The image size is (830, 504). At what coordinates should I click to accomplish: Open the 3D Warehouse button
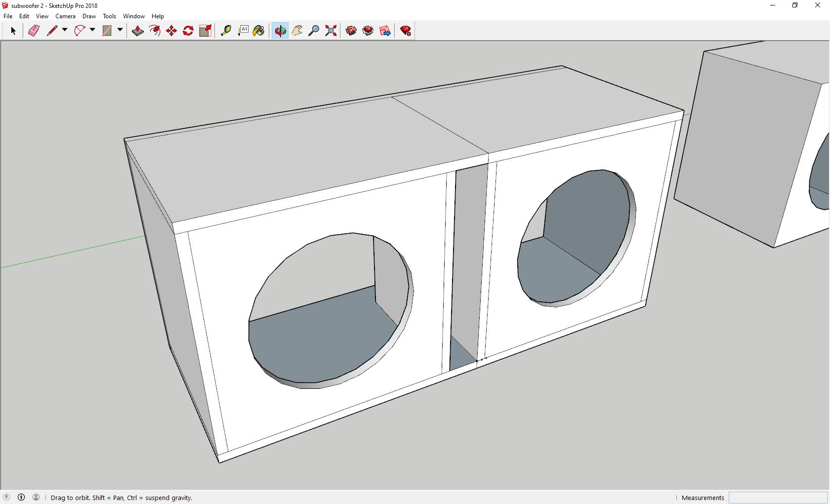click(351, 31)
